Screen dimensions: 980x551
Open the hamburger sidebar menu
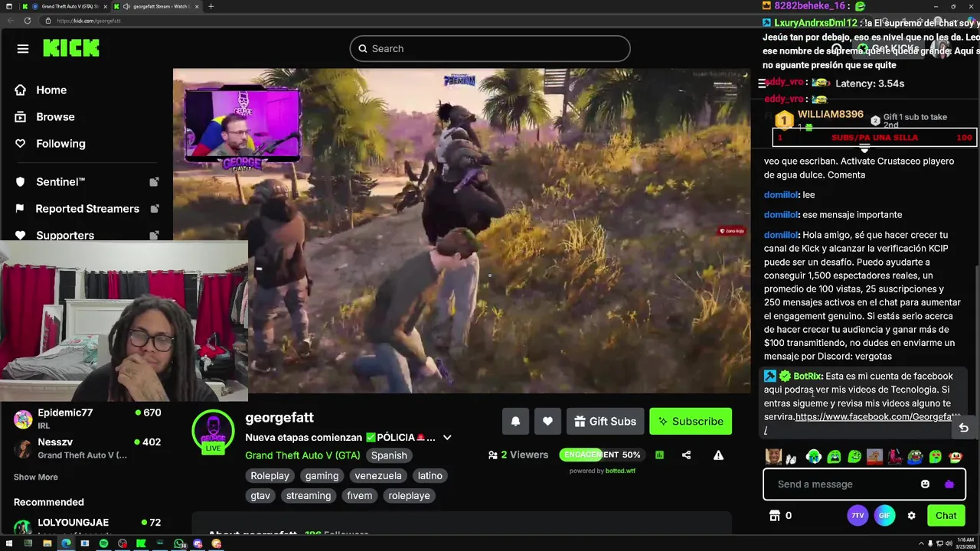(x=23, y=48)
